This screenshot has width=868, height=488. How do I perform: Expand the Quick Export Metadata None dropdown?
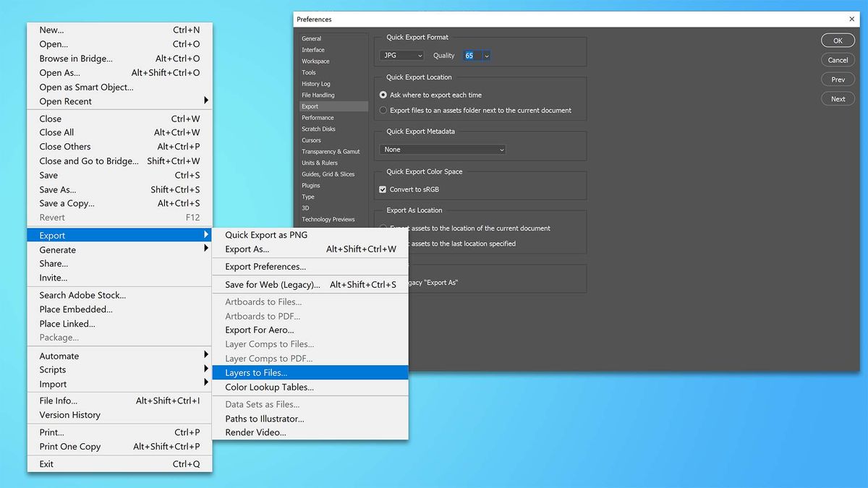pos(441,149)
